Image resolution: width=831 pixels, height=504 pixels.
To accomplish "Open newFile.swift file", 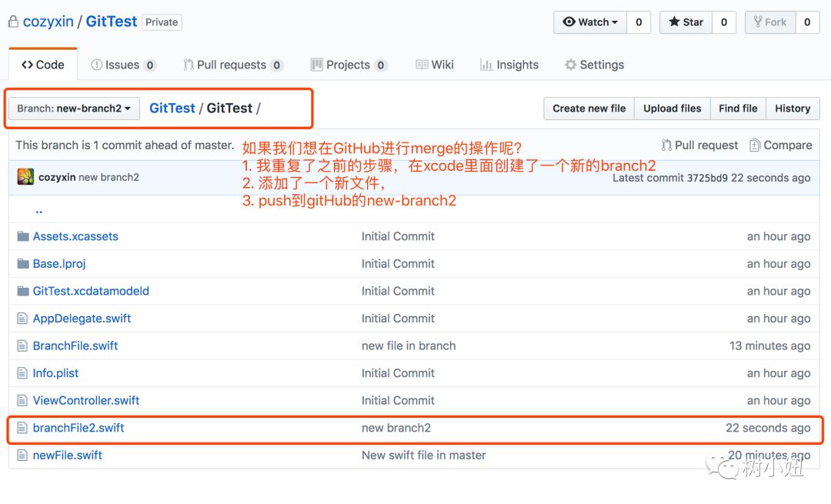I will [x=67, y=456].
